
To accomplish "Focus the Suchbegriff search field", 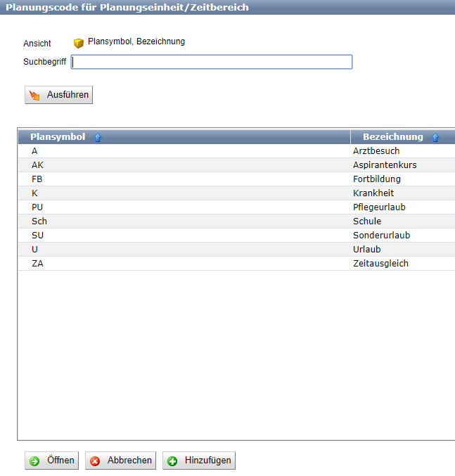I will point(212,62).
